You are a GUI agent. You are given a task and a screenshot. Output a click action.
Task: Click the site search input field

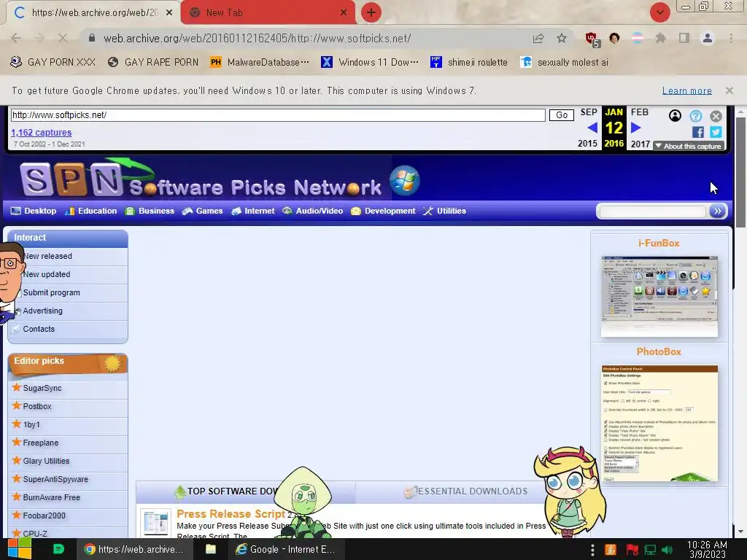click(x=652, y=211)
